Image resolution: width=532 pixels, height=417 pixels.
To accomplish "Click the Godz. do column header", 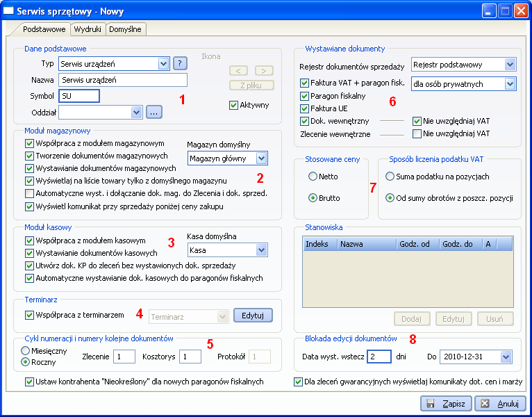I will [460, 244].
